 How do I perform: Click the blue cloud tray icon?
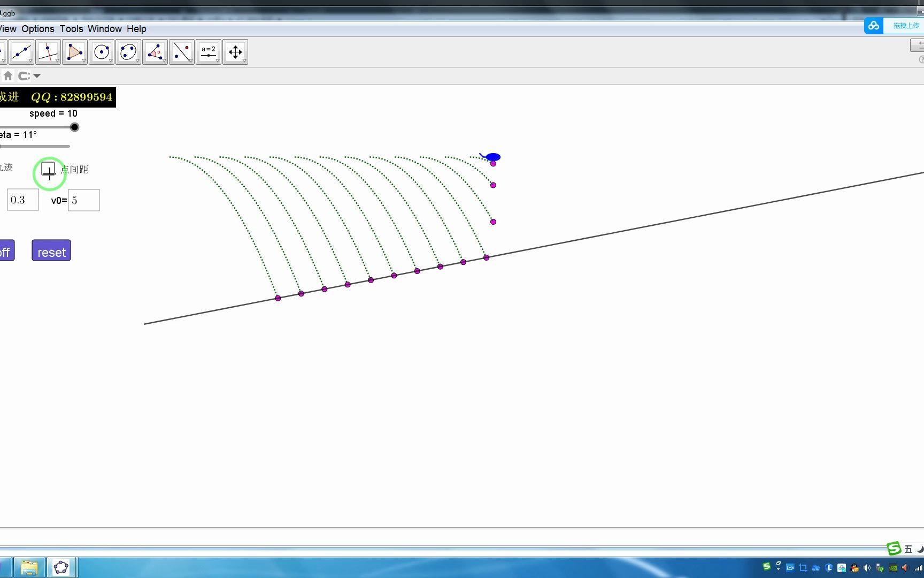816,568
